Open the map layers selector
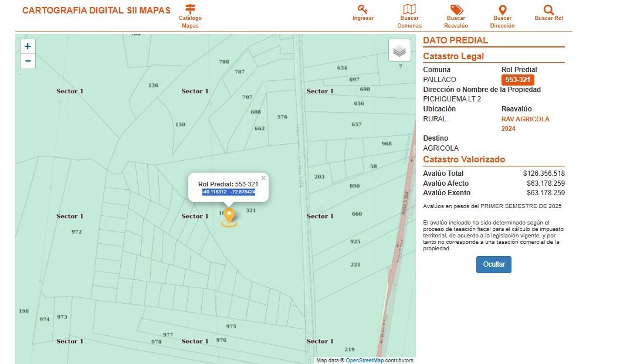The height and width of the screenshot is (364, 620). [399, 50]
